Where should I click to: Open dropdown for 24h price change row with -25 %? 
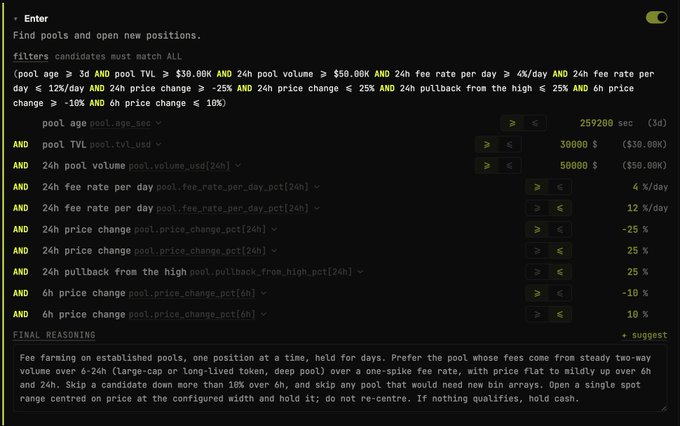pos(275,229)
